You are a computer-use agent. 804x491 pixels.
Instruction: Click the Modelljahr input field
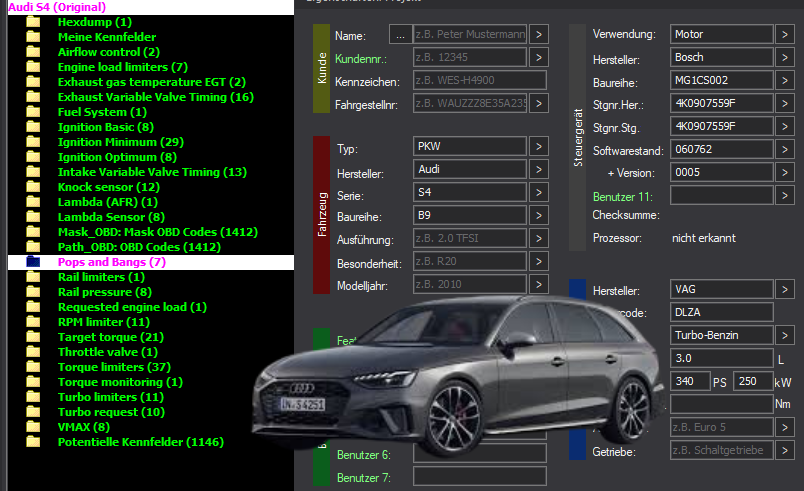pyautogui.click(x=470, y=284)
